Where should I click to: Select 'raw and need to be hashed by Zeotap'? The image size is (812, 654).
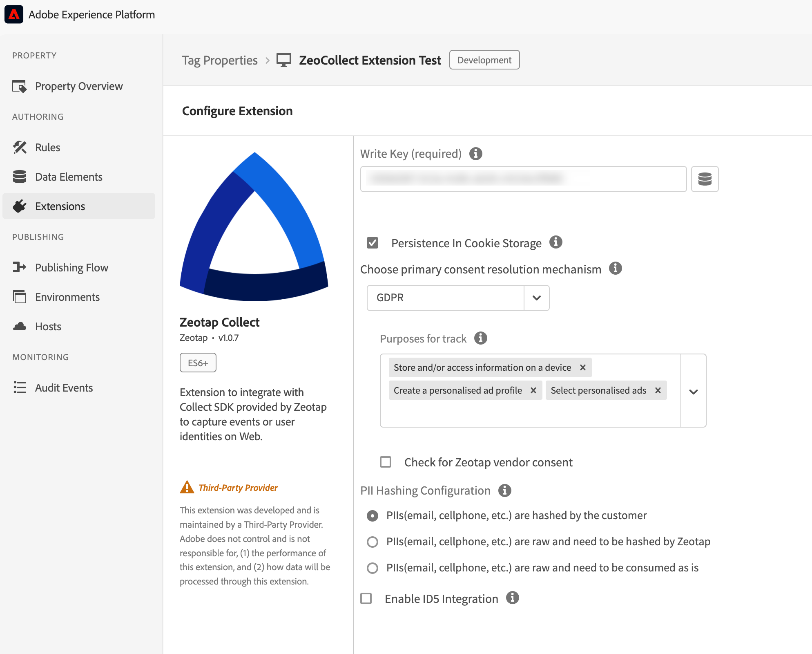373,542
